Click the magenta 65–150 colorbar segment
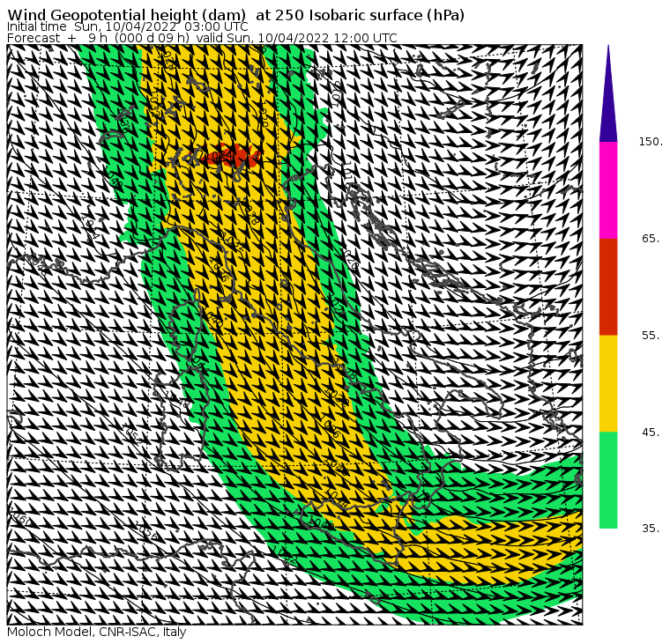The width and height of the screenshot is (670, 644). [608, 190]
